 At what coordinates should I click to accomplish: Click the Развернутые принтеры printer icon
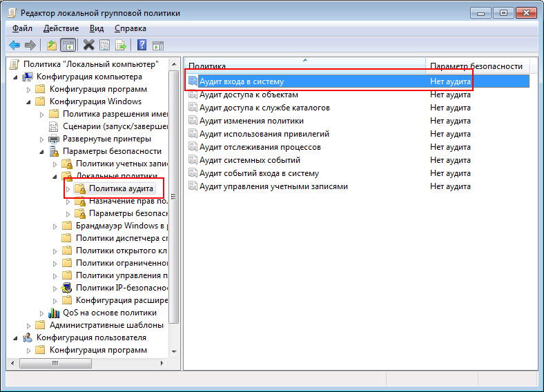coord(54,139)
